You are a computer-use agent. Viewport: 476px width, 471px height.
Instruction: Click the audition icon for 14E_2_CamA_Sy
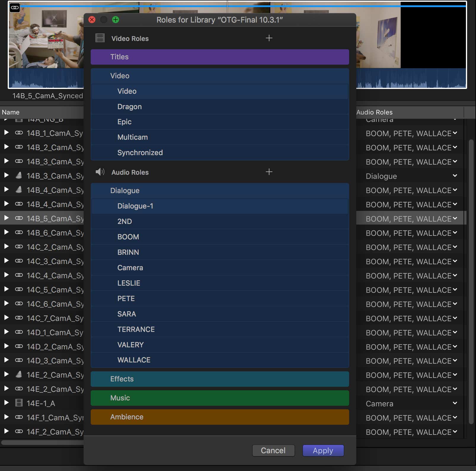pos(19,374)
